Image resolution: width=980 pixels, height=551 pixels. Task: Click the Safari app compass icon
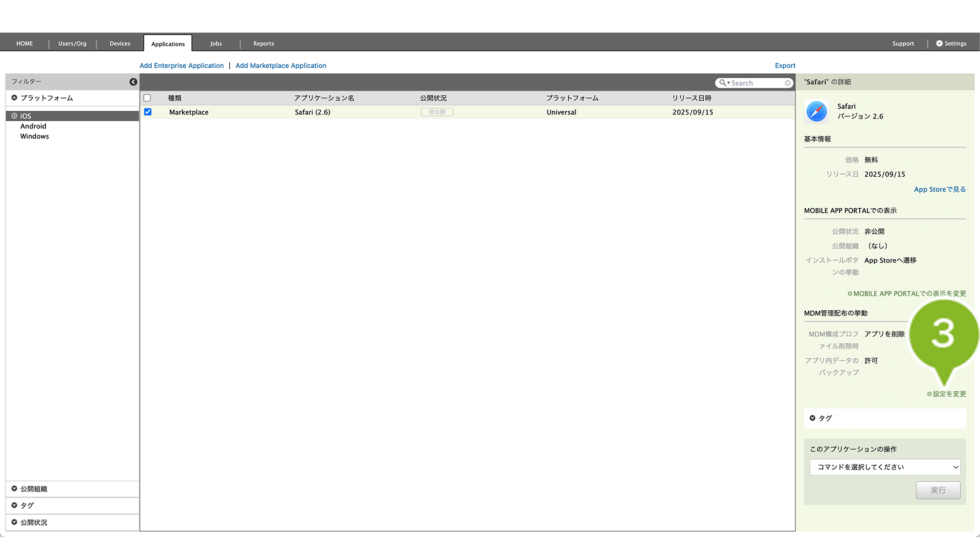click(816, 111)
